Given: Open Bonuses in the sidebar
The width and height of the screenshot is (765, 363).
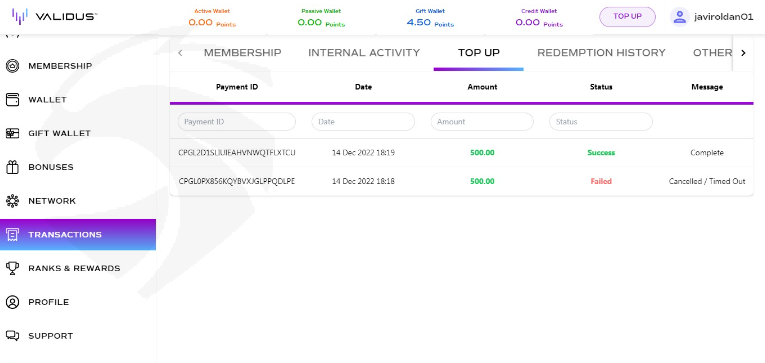Looking at the screenshot, I should tap(51, 167).
